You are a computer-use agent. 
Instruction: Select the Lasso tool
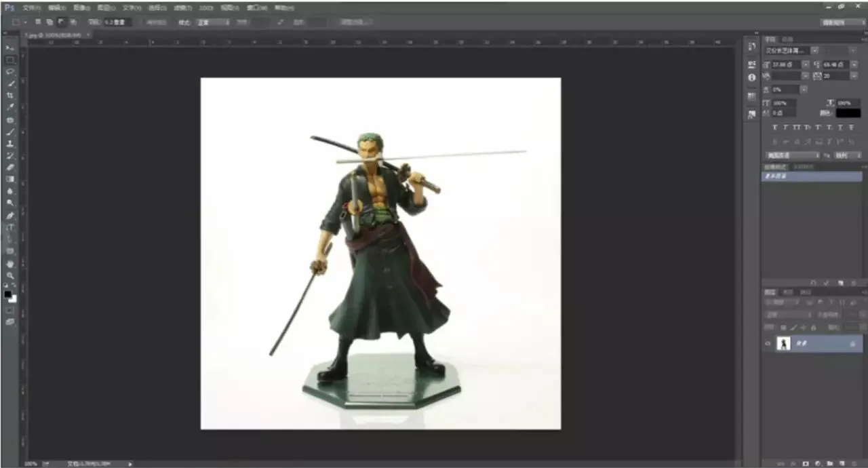[x=10, y=71]
